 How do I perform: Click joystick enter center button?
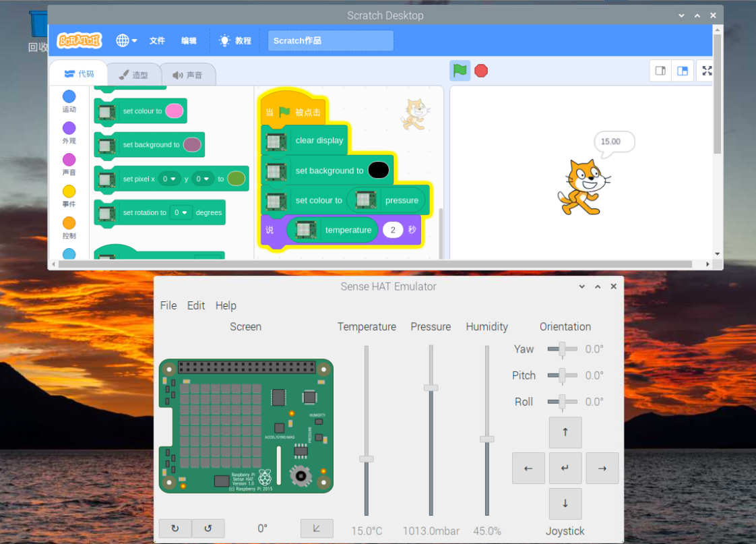(x=565, y=469)
